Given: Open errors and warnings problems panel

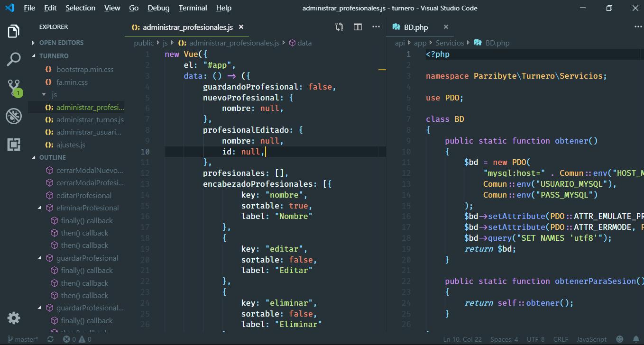Looking at the screenshot, I should (x=77, y=339).
